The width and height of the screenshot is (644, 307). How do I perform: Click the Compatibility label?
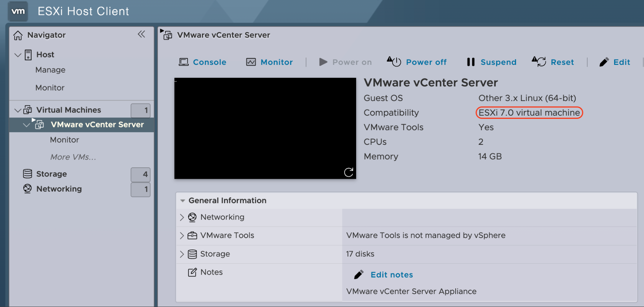(x=391, y=113)
